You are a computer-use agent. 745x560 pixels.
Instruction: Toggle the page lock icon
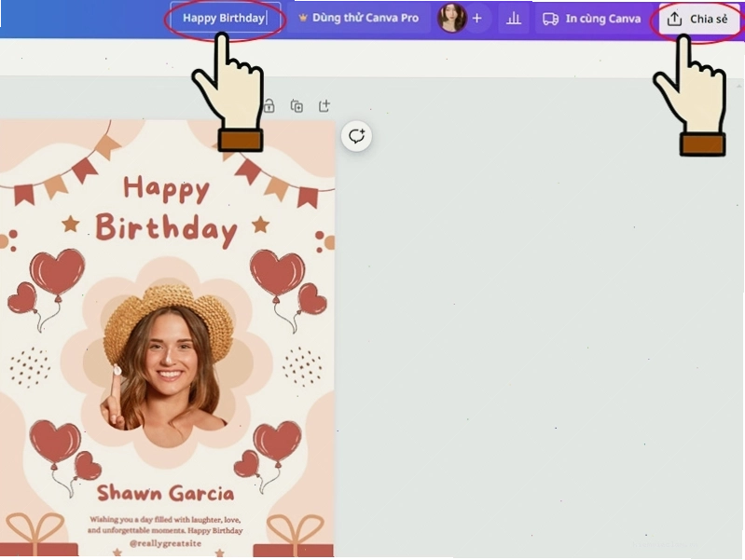pyautogui.click(x=269, y=106)
